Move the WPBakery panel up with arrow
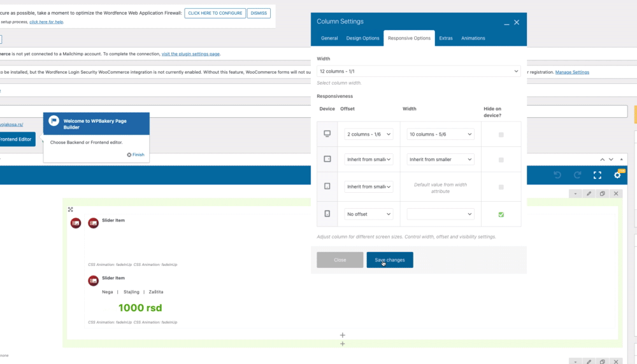This screenshot has height=364, width=637. tap(603, 160)
